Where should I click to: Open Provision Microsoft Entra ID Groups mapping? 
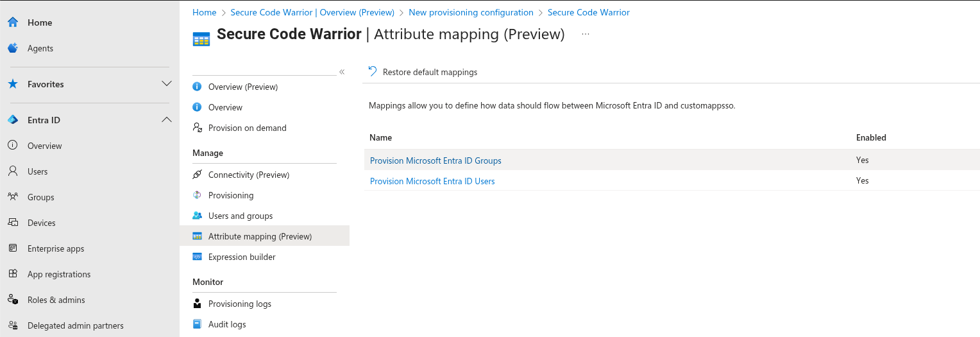[435, 160]
